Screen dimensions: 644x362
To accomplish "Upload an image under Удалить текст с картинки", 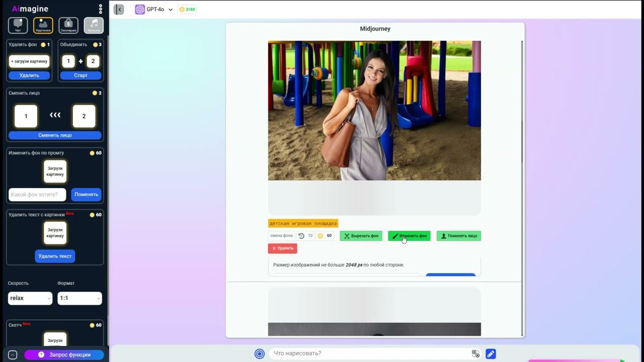I will (x=55, y=233).
